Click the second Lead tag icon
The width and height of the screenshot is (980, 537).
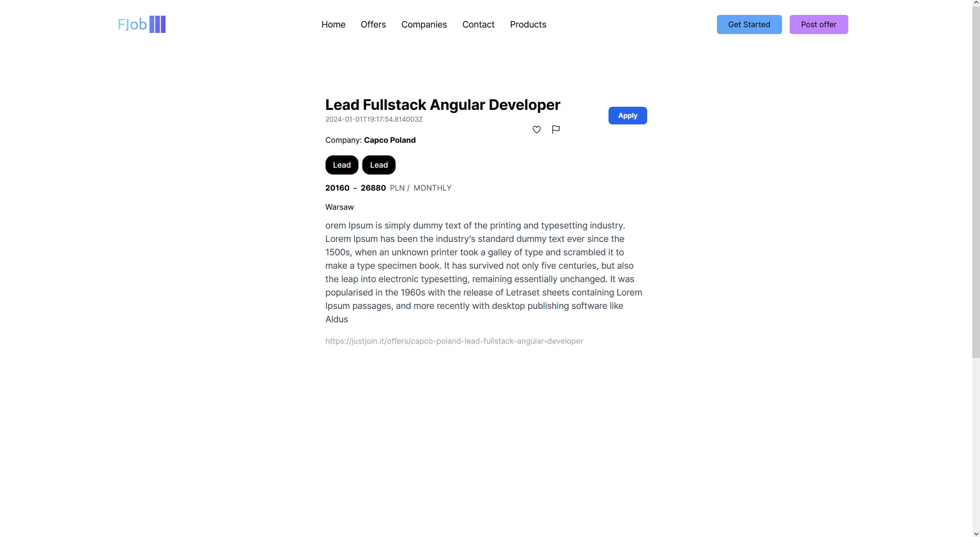click(378, 165)
